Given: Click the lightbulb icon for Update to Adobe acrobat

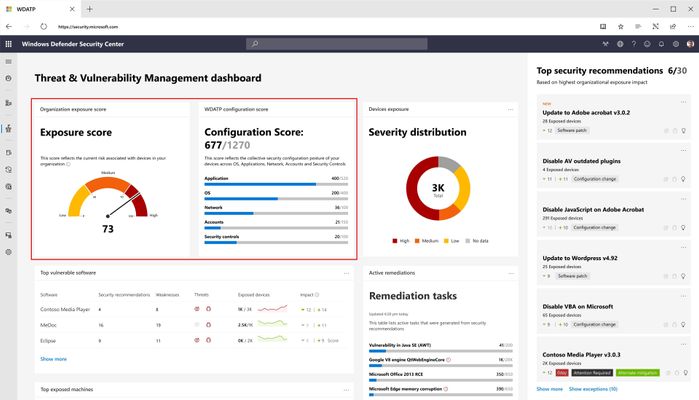Looking at the screenshot, I should tap(683, 131).
